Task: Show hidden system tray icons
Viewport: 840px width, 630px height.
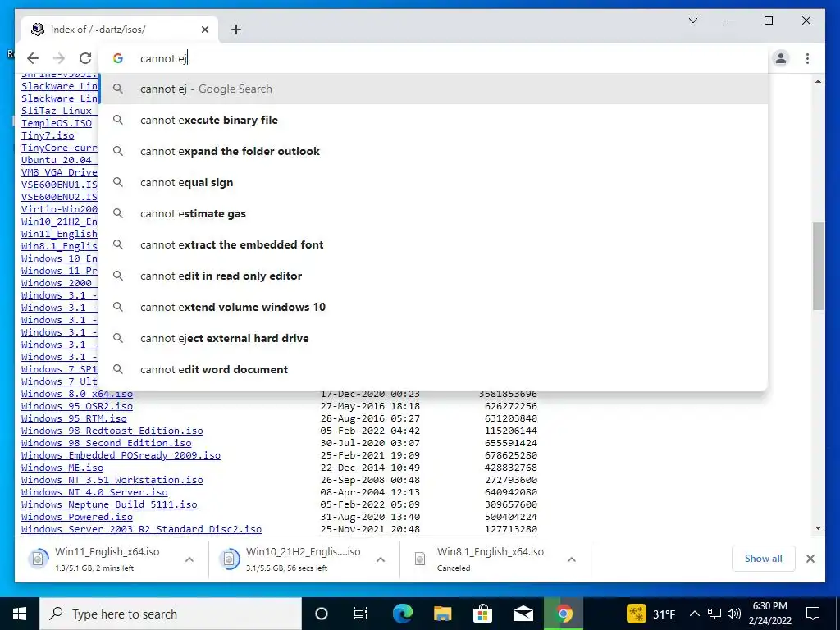Action: tap(694, 614)
